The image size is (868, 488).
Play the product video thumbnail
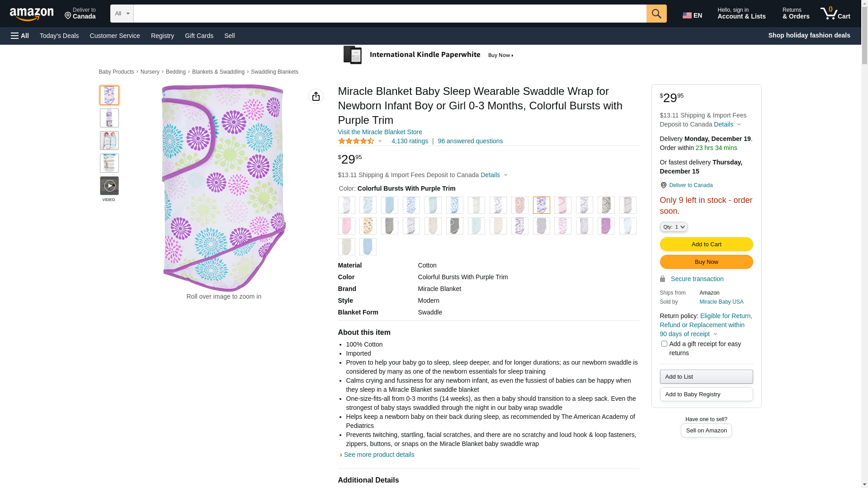pyautogui.click(x=109, y=186)
